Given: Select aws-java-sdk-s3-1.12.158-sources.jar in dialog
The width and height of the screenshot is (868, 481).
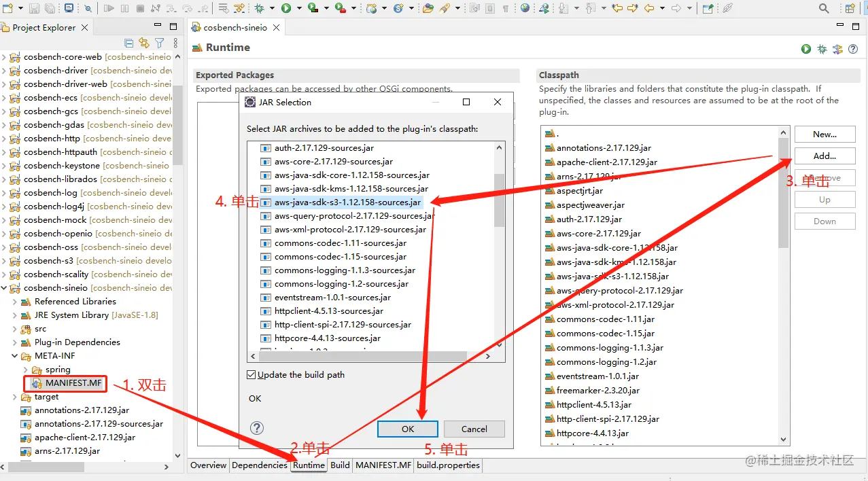Looking at the screenshot, I should coord(347,202).
